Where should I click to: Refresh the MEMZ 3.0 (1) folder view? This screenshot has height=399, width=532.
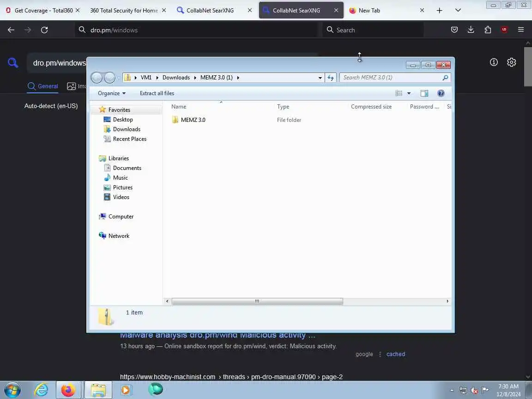(331, 78)
